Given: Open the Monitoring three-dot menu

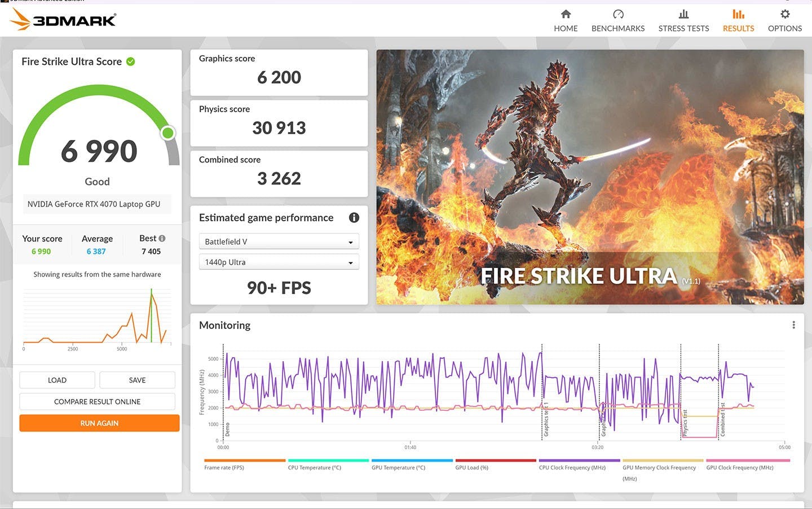Looking at the screenshot, I should [793, 325].
